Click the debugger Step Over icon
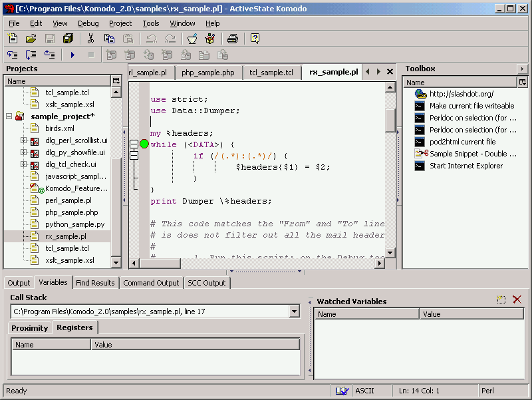532x400 pixels. tap(31, 55)
